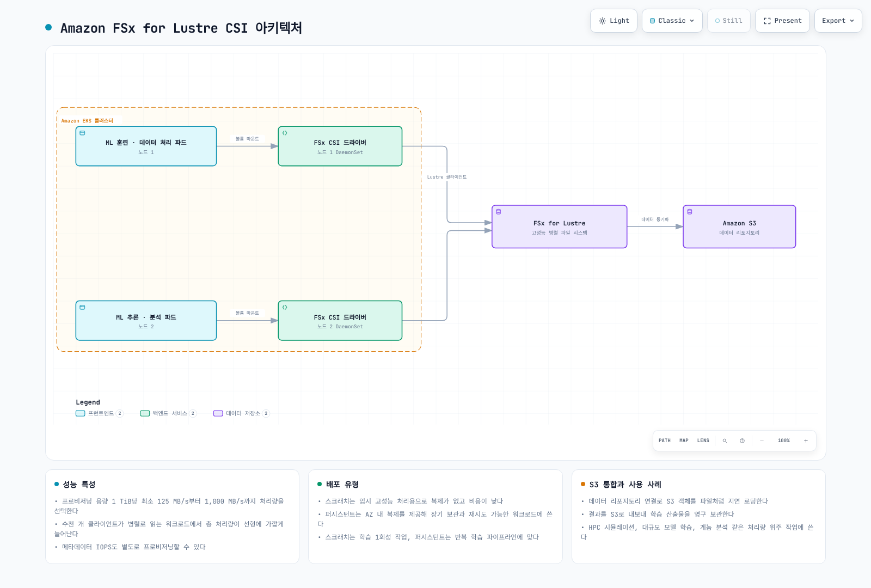This screenshot has width=871, height=588.
Task: Click the 성능 특성 card heading
Action: tap(79, 484)
